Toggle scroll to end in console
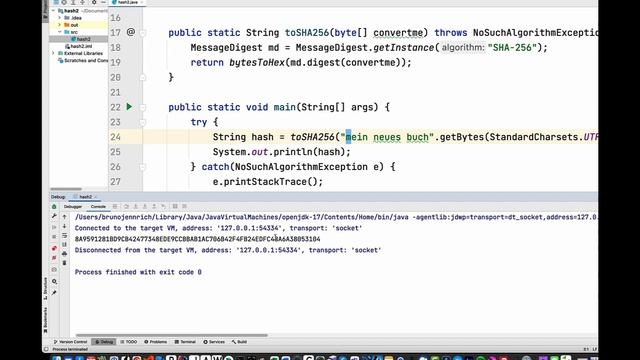 coord(64,244)
